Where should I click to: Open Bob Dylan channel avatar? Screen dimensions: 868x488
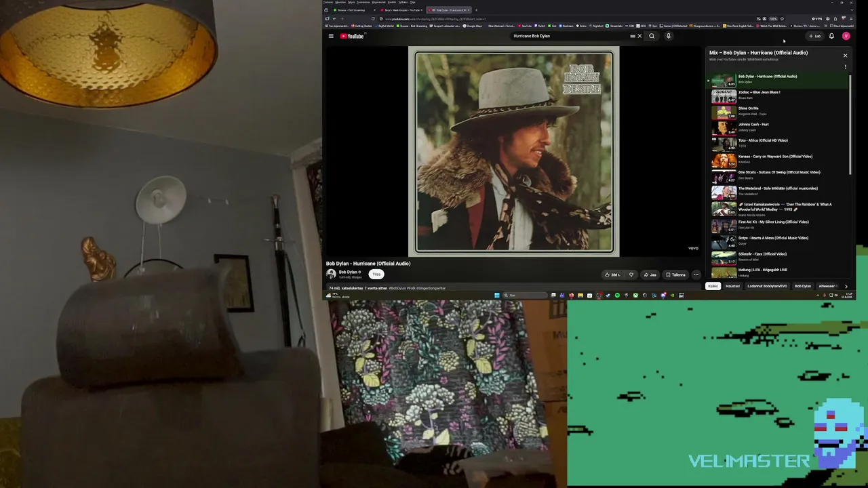point(331,274)
